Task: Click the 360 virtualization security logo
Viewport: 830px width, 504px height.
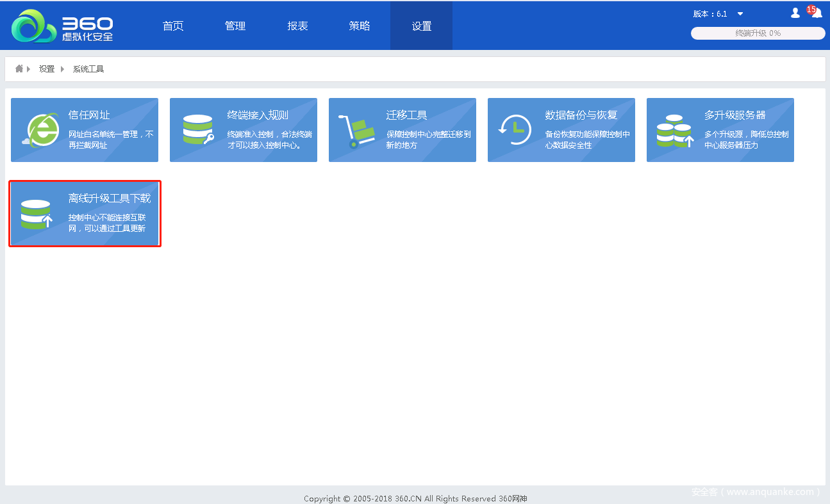Action: coord(62,27)
